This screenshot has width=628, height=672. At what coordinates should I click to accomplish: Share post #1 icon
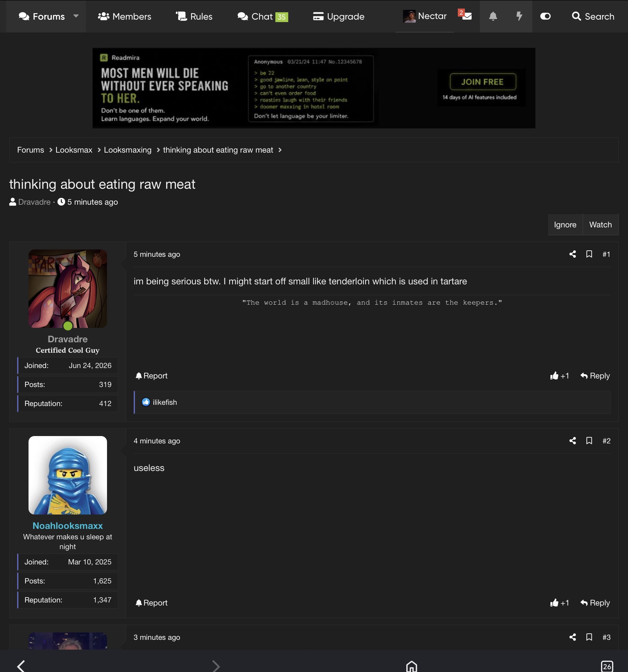[x=572, y=254]
